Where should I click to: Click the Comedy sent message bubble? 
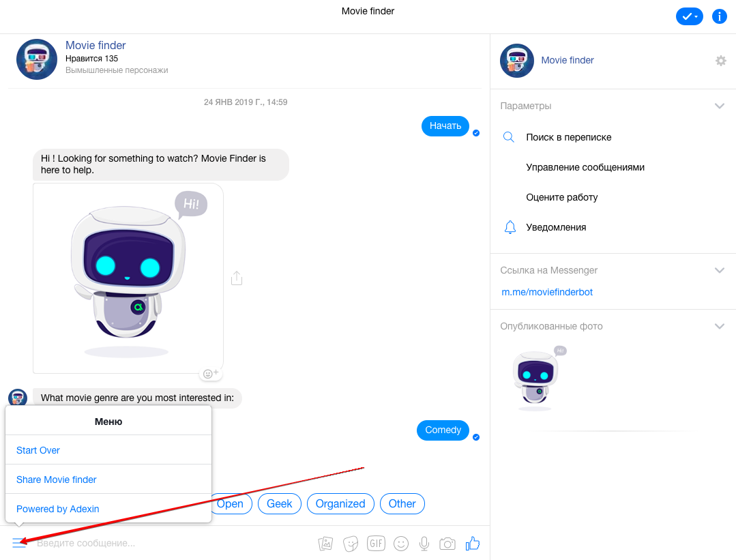point(443,430)
